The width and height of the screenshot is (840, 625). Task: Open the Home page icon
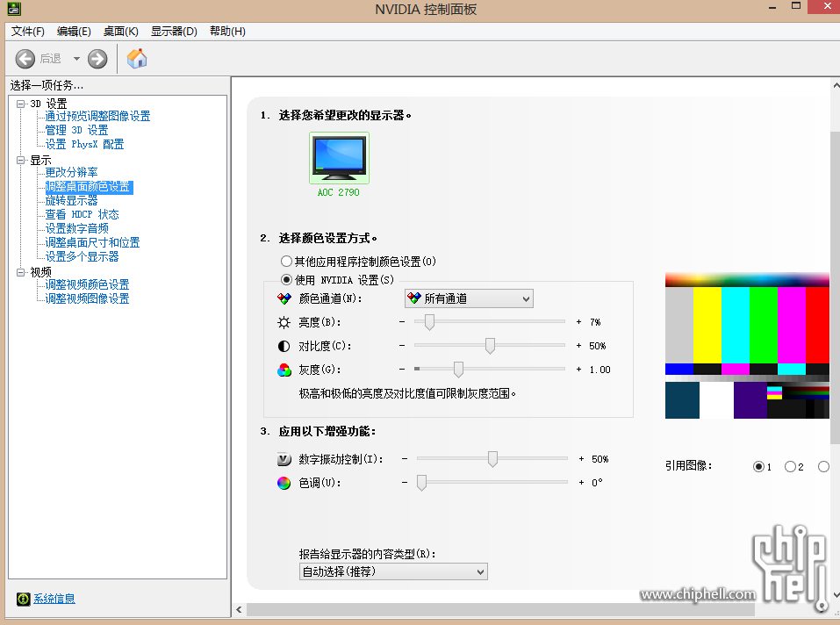tap(137, 59)
